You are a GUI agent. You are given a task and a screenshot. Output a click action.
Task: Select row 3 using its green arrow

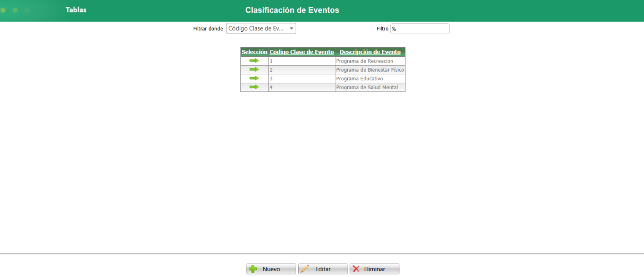[254, 78]
